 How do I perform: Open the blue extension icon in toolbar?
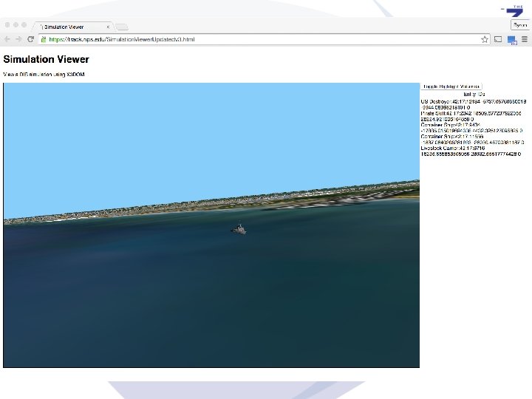click(x=511, y=40)
